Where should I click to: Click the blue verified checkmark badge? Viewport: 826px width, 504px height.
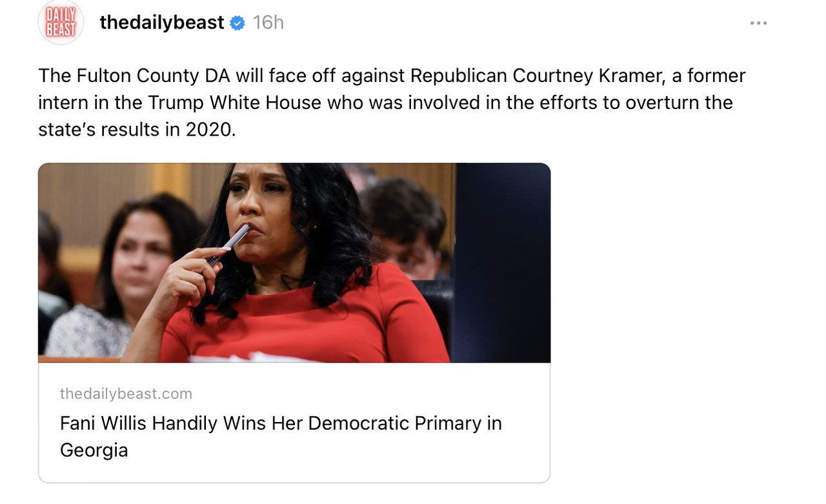pos(237,23)
